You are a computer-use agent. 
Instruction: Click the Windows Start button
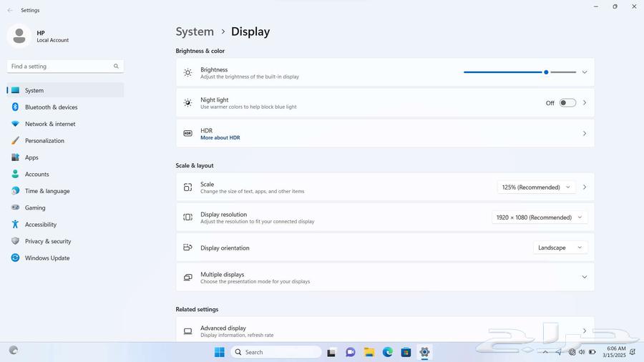[x=220, y=352]
